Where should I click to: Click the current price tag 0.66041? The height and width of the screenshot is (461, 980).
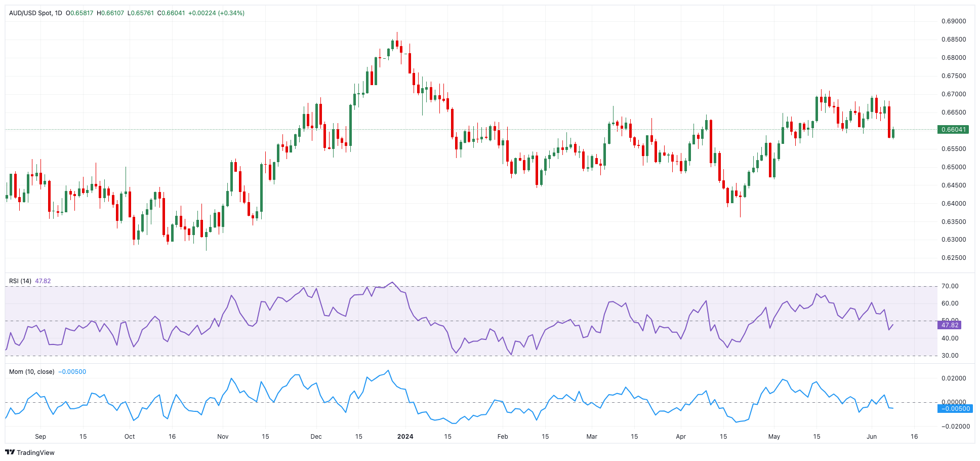pos(953,130)
